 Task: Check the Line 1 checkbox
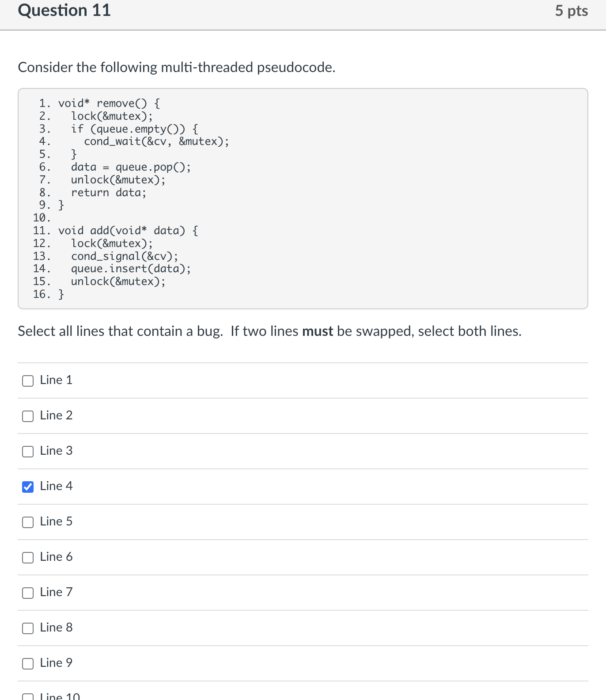[28, 380]
